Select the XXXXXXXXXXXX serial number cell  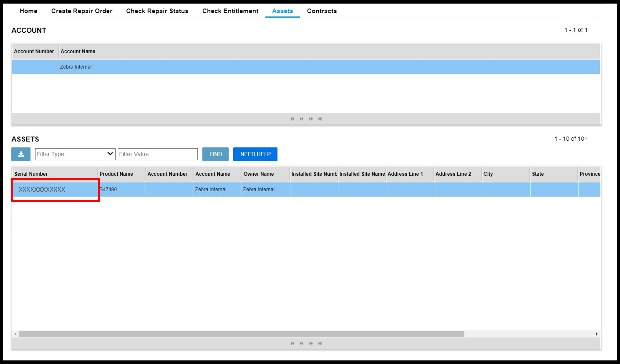coord(55,190)
